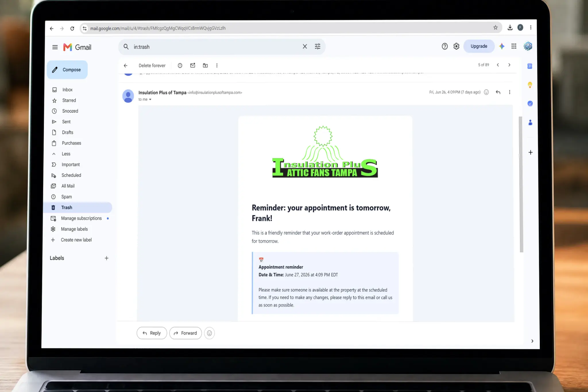
Task: Expand recipient details next to 'to me'
Action: tap(150, 100)
